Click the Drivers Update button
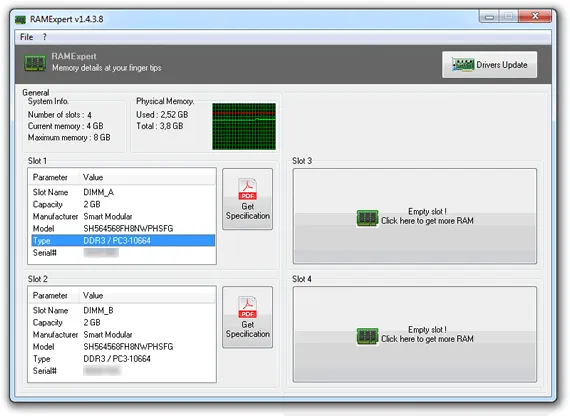The width and height of the screenshot is (570, 416). point(489,65)
